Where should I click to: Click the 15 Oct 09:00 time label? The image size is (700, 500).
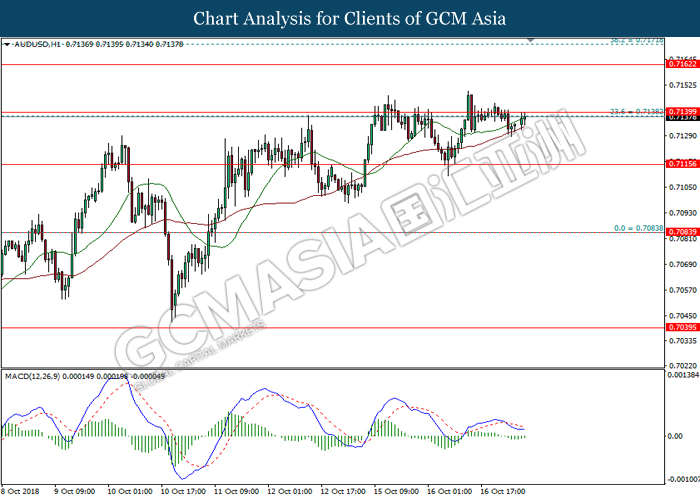pyautogui.click(x=396, y=492)
